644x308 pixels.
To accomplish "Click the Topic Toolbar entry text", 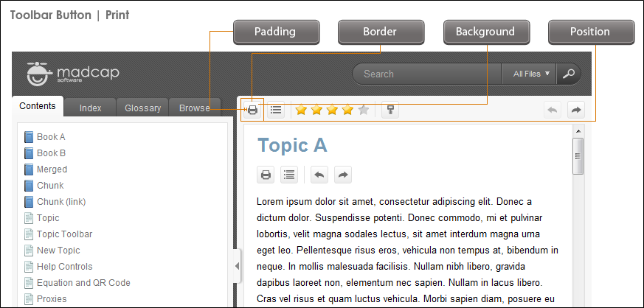I will tap(64, 234).
